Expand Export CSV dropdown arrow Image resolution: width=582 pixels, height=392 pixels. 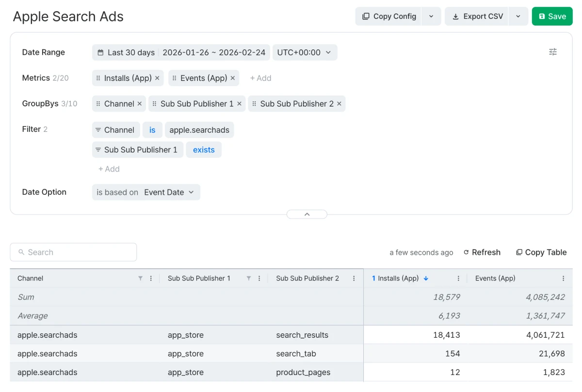tap(518, 16)
